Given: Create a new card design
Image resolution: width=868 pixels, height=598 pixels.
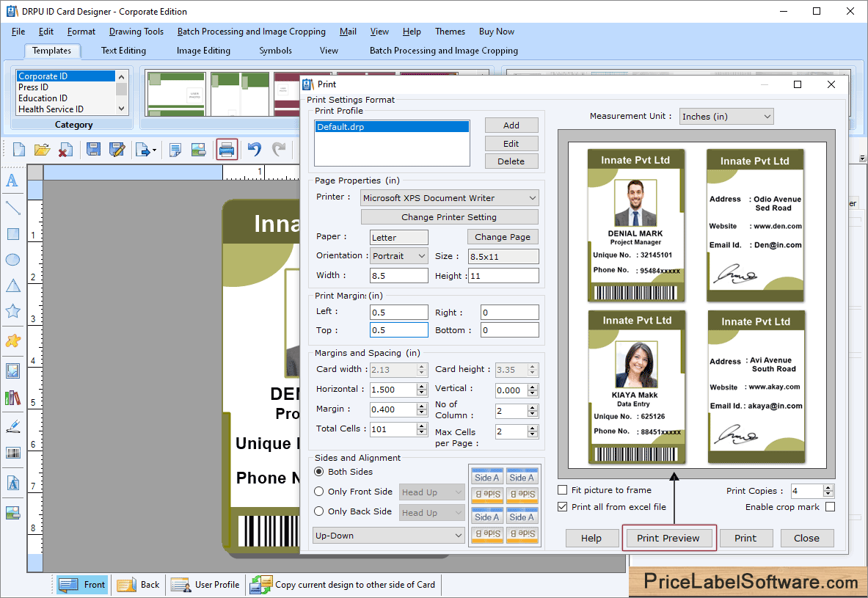Looking at the screenshot, I should [x=17, y=149].
